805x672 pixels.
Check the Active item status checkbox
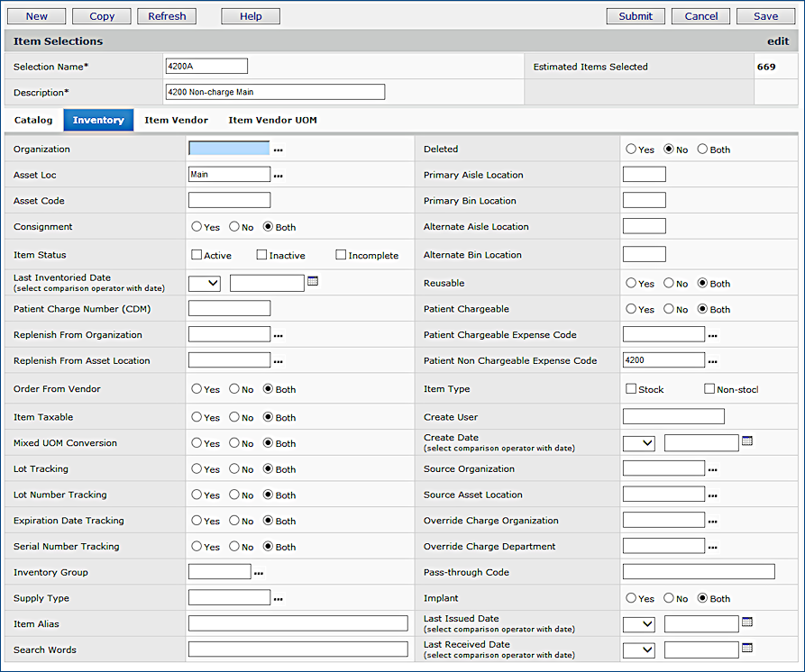coord(197,255)
